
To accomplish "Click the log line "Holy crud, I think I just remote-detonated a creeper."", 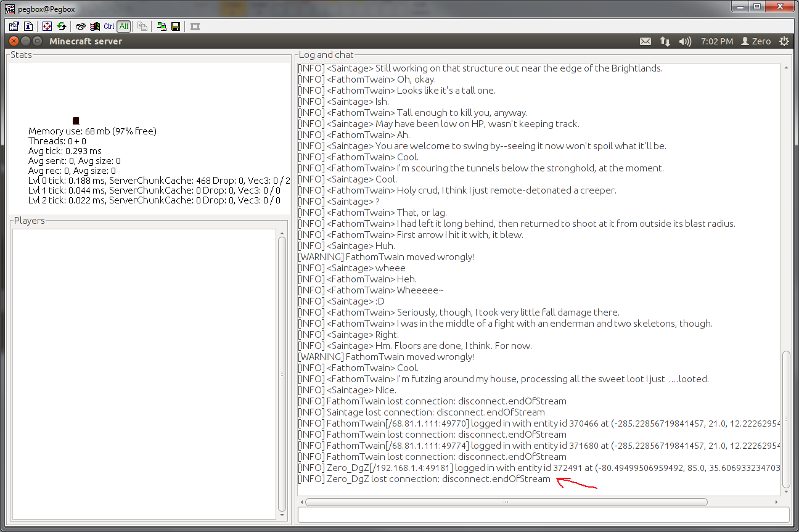I will (457, 190).
